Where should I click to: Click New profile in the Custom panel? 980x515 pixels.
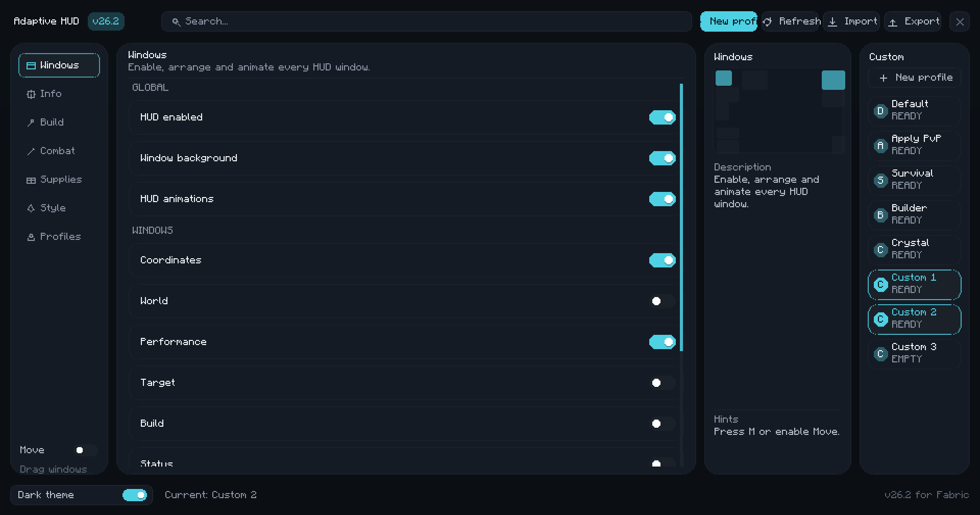(915, 78)
